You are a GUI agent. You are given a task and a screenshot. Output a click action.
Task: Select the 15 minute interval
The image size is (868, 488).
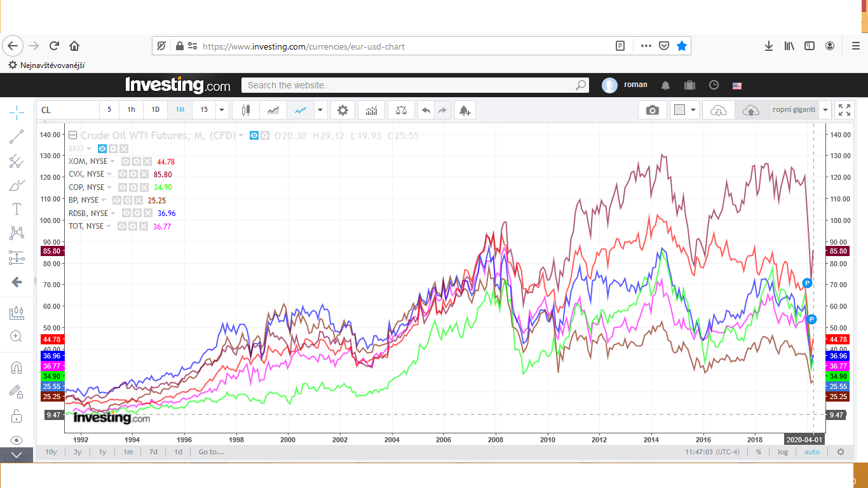204,110
